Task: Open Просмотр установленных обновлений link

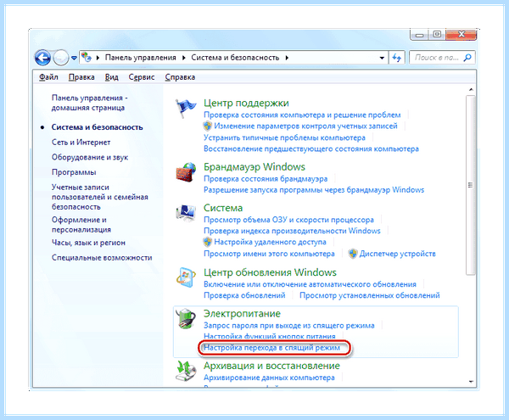Action: pos(369,295)
